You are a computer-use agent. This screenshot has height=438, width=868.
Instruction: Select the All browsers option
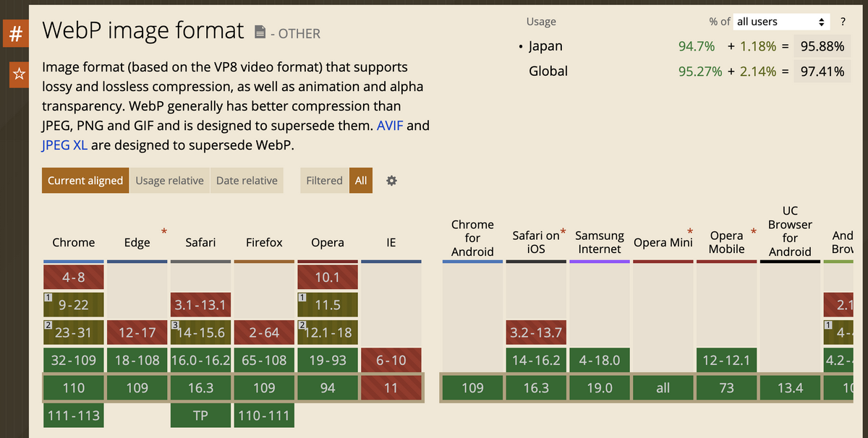click(x=361, y=180)
